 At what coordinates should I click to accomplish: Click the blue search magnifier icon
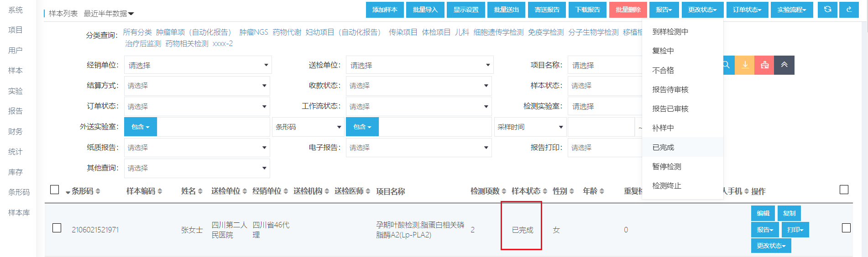pyautogui.click(x=727, y=65)
